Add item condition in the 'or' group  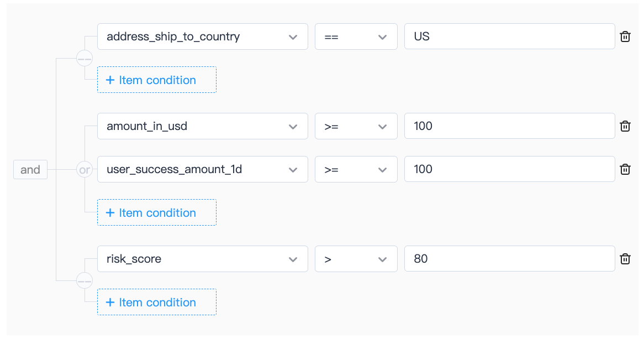(x=157, y=213)
